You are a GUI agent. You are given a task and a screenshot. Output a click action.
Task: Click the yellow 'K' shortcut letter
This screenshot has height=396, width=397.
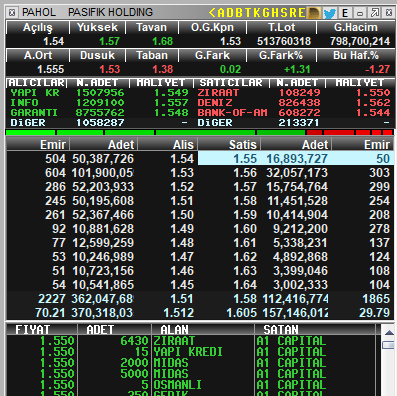pos(257,13)
